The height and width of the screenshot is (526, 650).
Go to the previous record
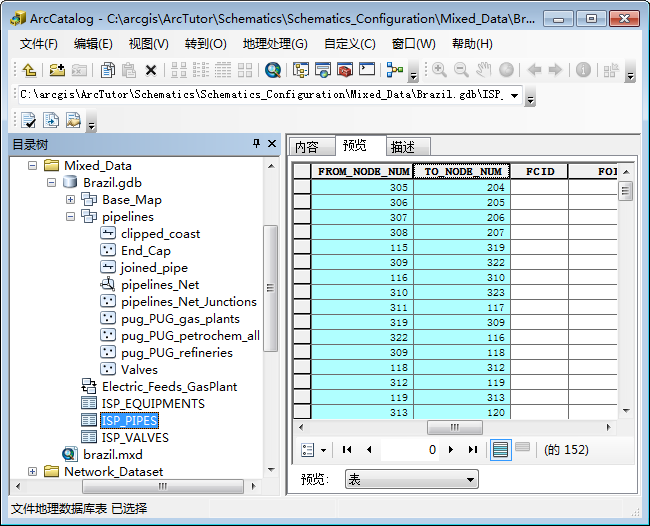[x=369, y=450]
